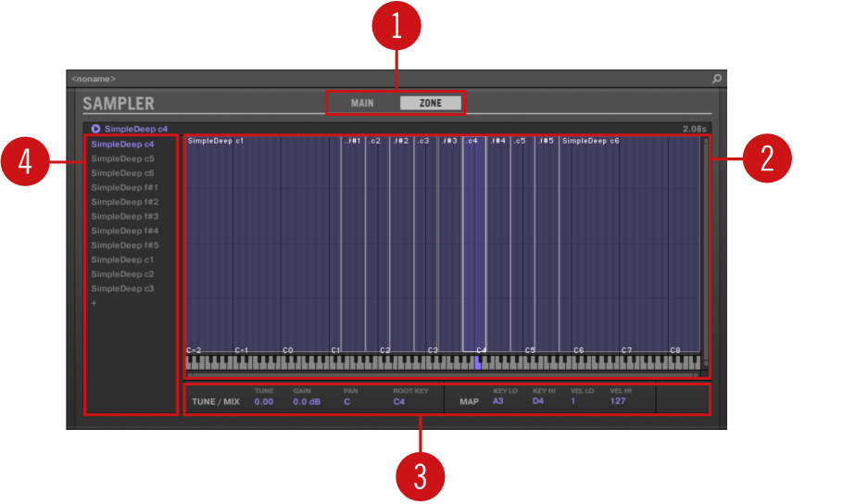Image resolution: width=843 pixels, height=504 pixels.
Task: Play the SimpleDeep c4 sample preview
Action: pos(95,129)
